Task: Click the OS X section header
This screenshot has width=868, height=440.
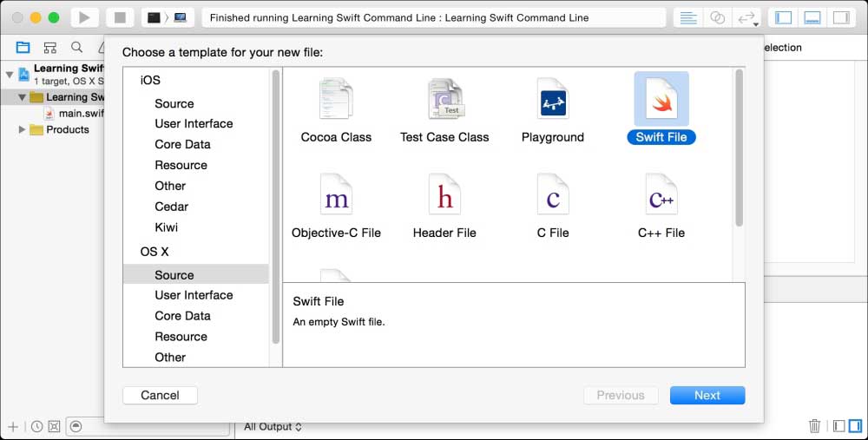Action: (x=155, y=252)
